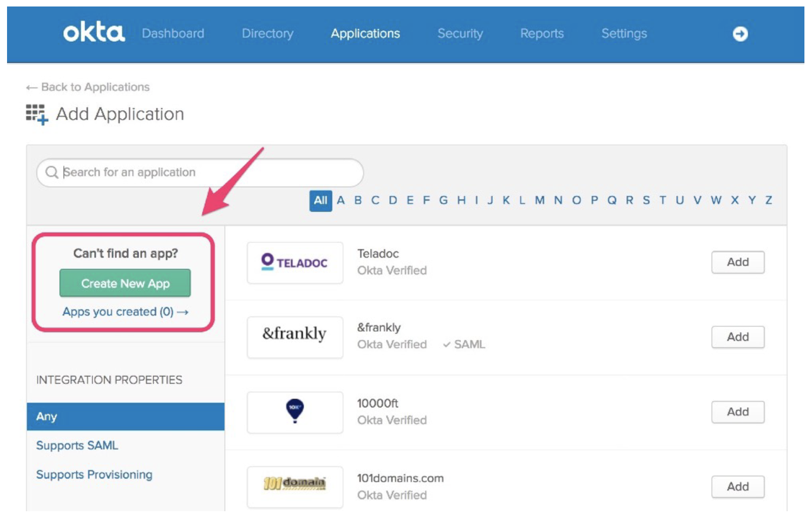The image size is (812, 528).
Task: Filter applications by letter I
Action: coord(476,201)
